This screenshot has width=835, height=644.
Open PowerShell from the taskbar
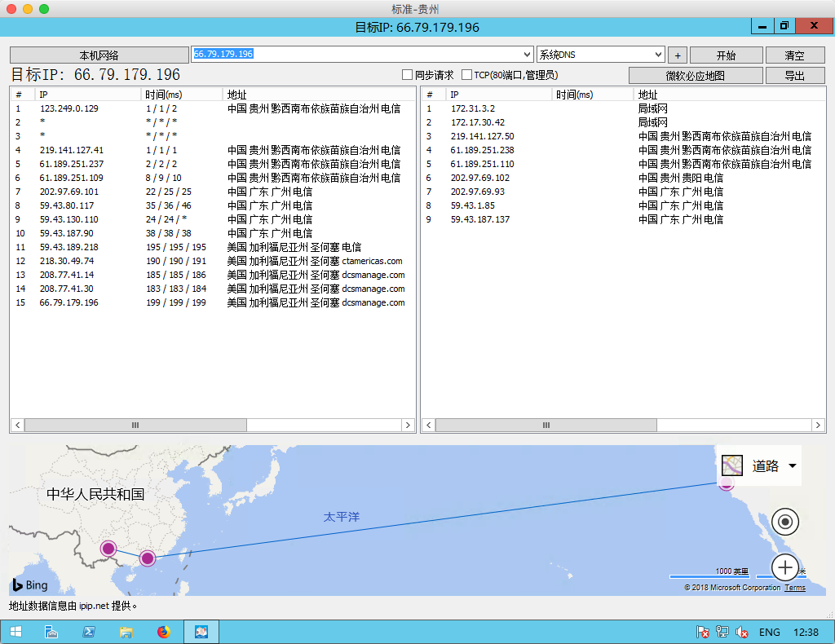[x=89, y=632]
